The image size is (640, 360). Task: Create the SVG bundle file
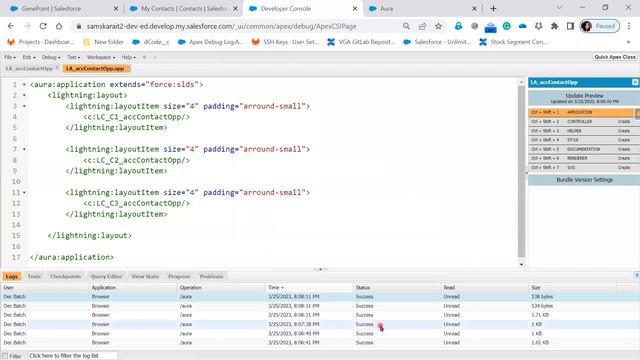pos(624,168)
